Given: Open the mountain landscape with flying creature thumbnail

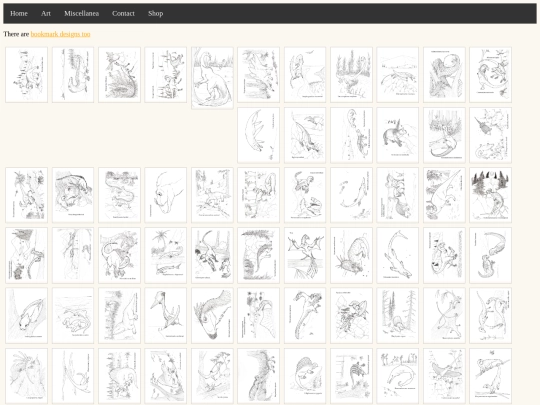Looking at the screenshot, I should point(397,75).
